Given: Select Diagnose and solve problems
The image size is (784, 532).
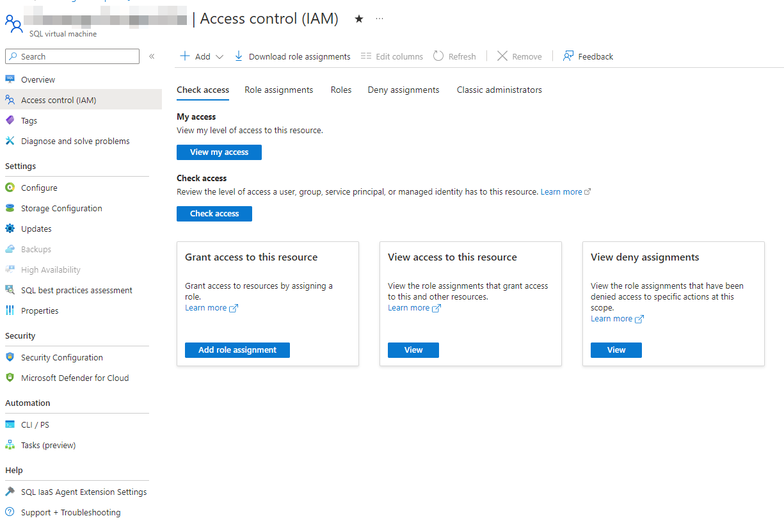Looking at the screenshot, I should point(75,141).
